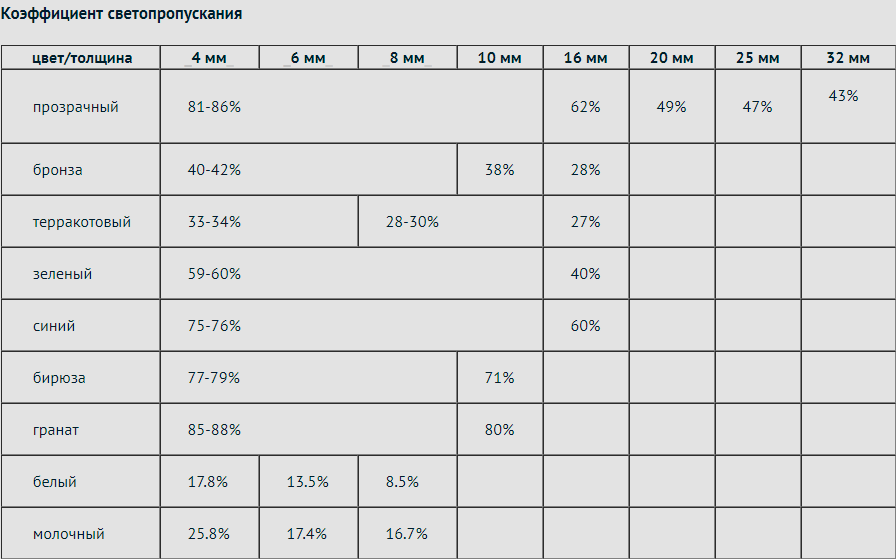Viewport: 896px width, 559px height.
Task: Click the 16.7% value for молочный
Action: pyautogui.click(x=407, y=534)
